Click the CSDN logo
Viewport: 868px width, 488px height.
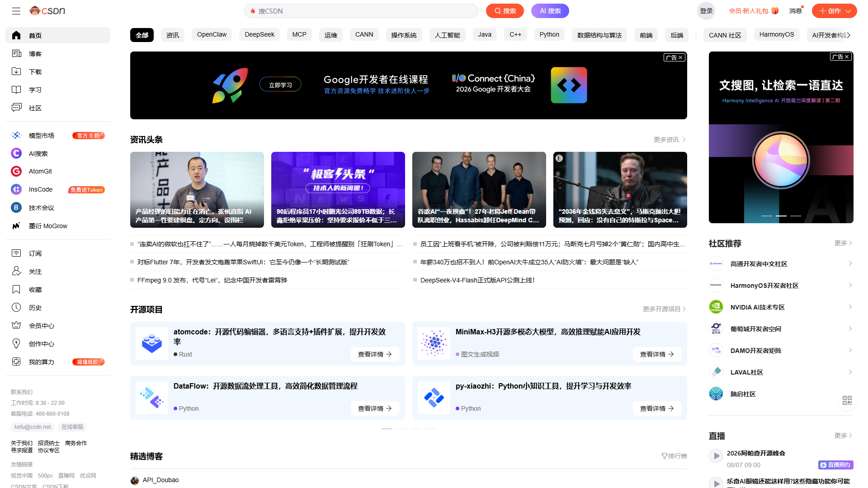[x=47, y=10]
